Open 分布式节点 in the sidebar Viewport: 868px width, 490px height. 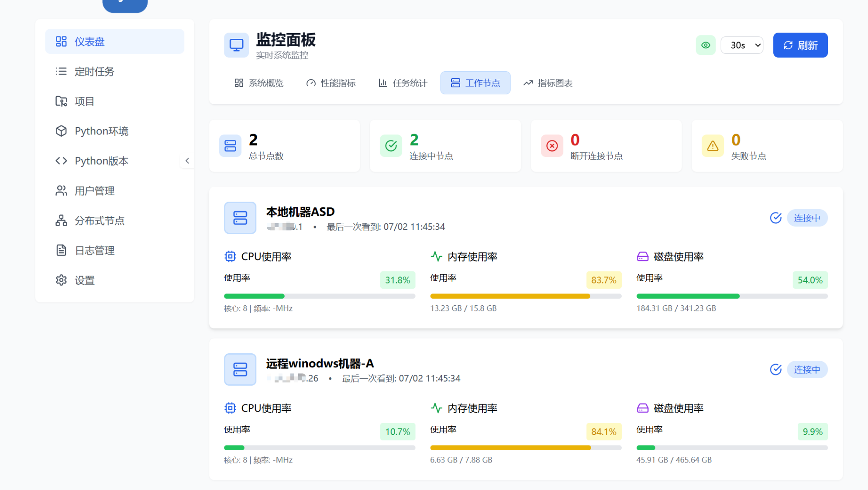point(99,221)
